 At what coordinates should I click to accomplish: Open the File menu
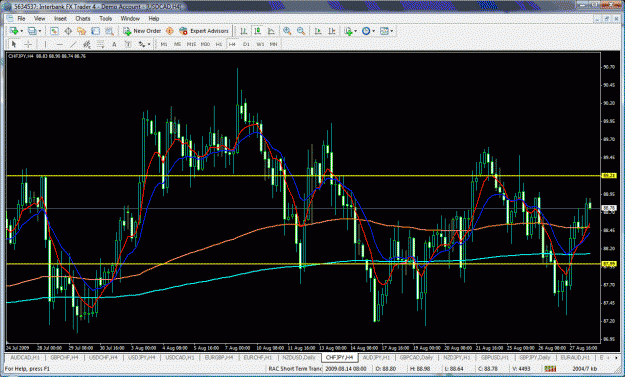pos(21,18)
